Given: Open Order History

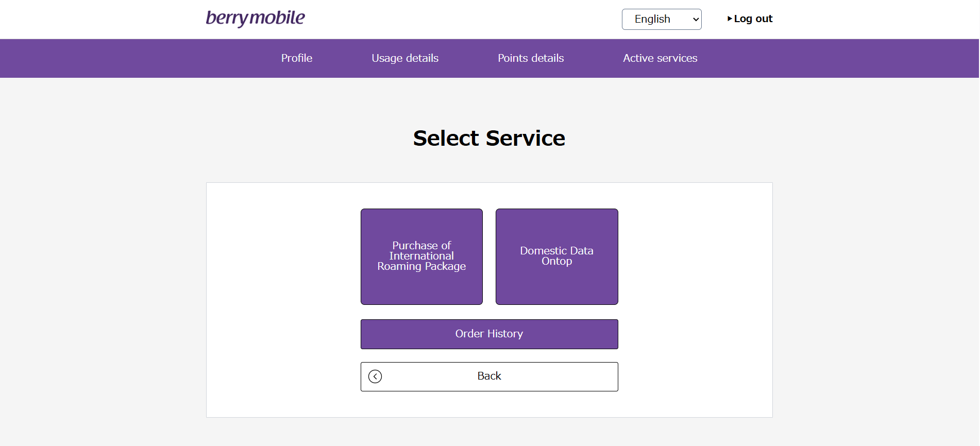Looking at the screenshot, I should [489, 334].
